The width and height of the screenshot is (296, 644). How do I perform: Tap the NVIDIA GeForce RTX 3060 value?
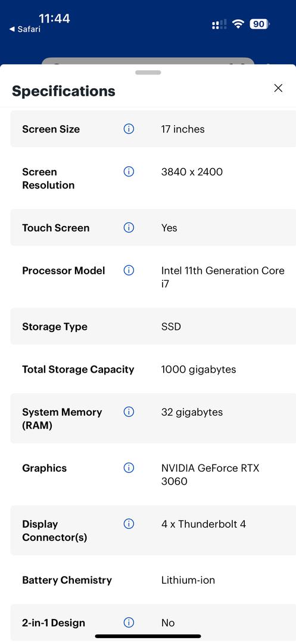(210, 475)
